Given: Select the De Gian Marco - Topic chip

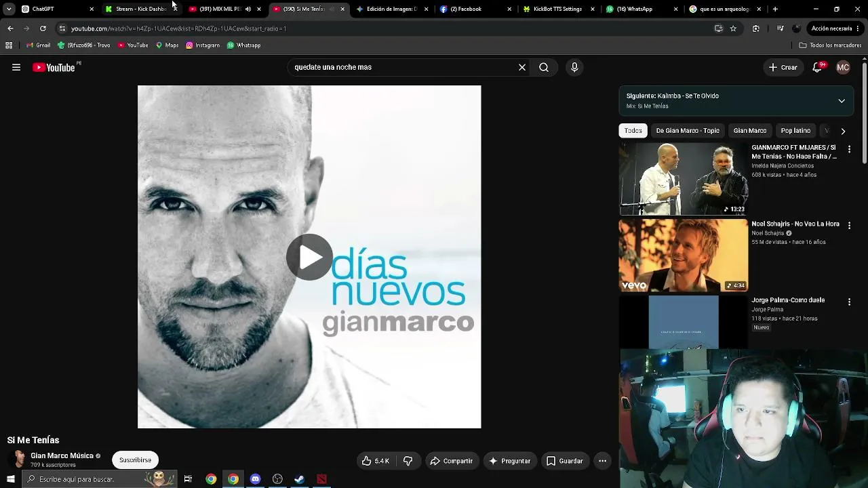Looking at the screenshot, I should click(688, 131).
